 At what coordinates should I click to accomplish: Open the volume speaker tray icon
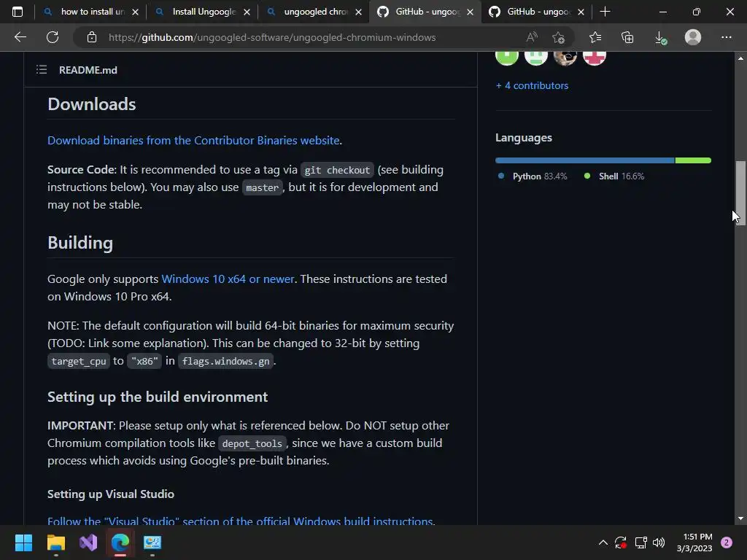[659, 542]
